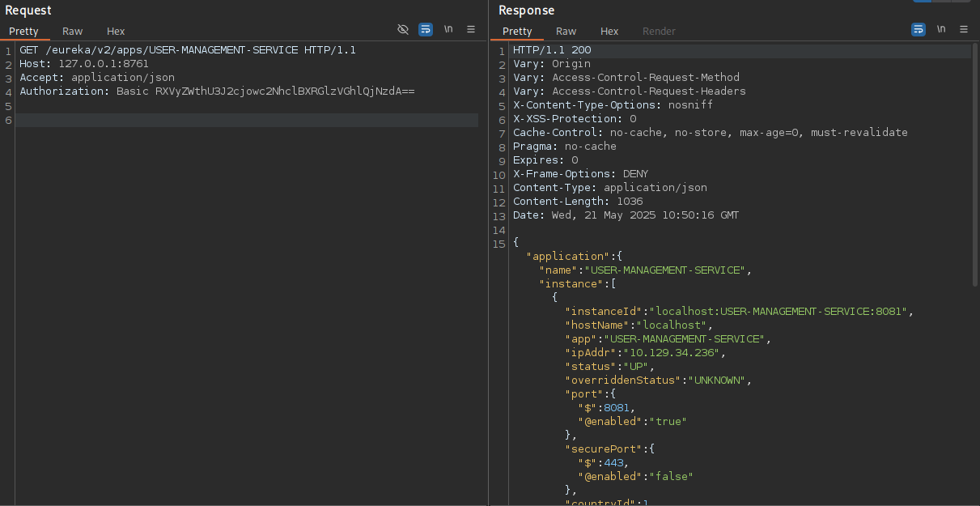The height and width of the screenshot is (506, 980).
Task: Click the "port":{ JSON line
Action: 591,394
